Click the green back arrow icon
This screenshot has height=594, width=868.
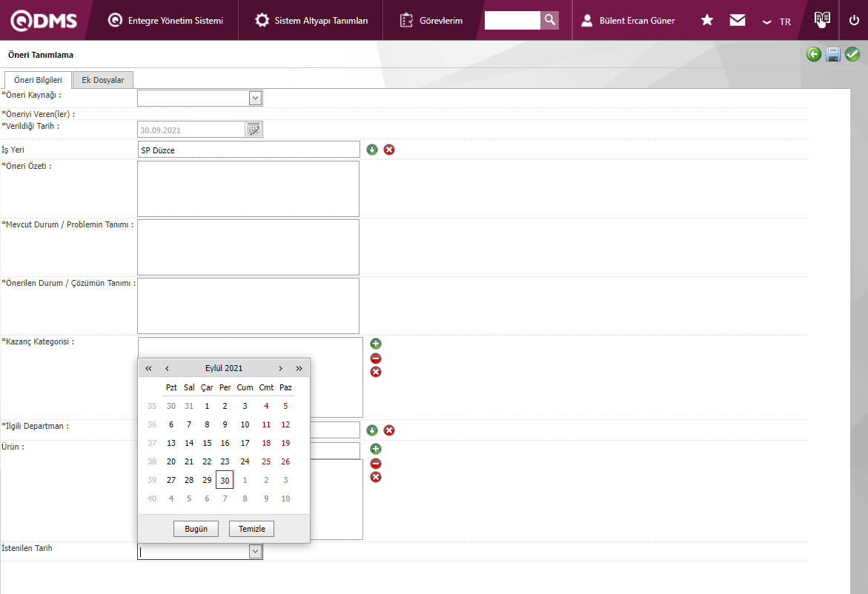tap(814, 54)
